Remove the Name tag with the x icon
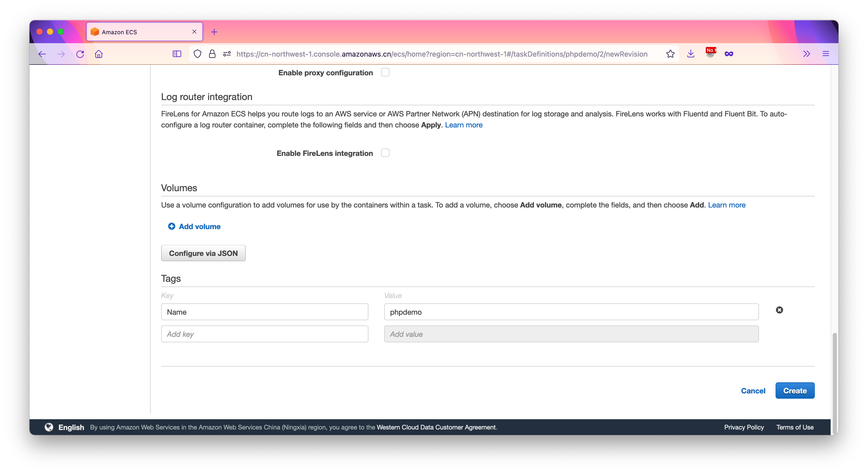Viewport: 868px width, 474px height. (779, 310)
